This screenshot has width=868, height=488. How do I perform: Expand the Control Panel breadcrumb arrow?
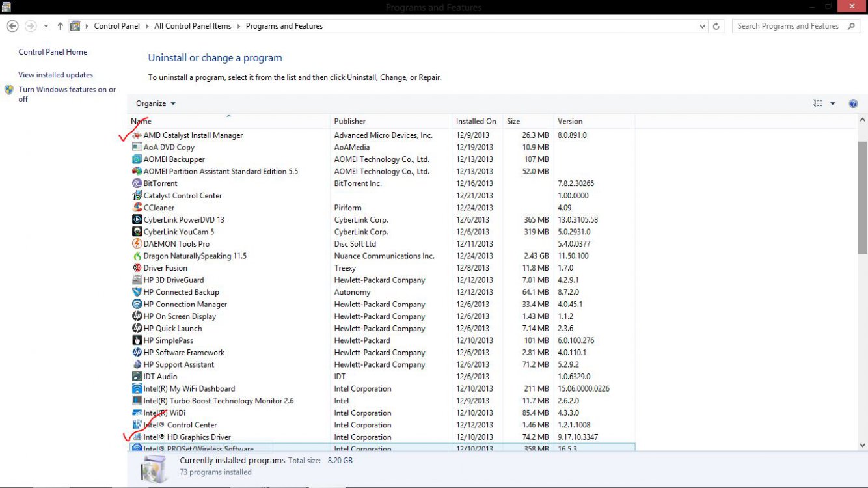pos(147,26)
